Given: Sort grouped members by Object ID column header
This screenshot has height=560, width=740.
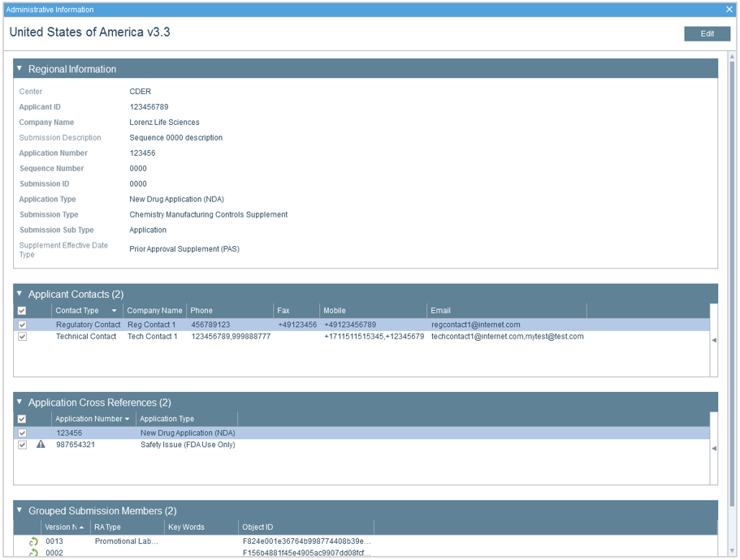Looking at the screenshot, I should 306,528.
